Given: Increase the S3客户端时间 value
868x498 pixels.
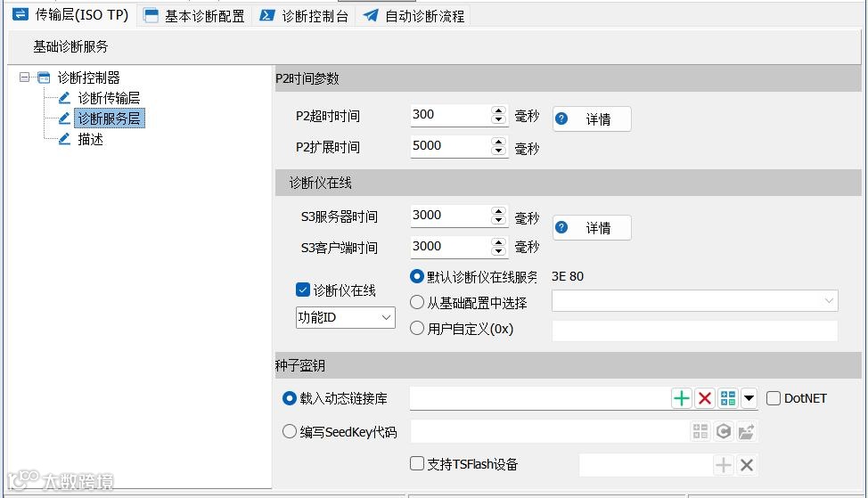Looking at the screenshot, I should point(499,241).
